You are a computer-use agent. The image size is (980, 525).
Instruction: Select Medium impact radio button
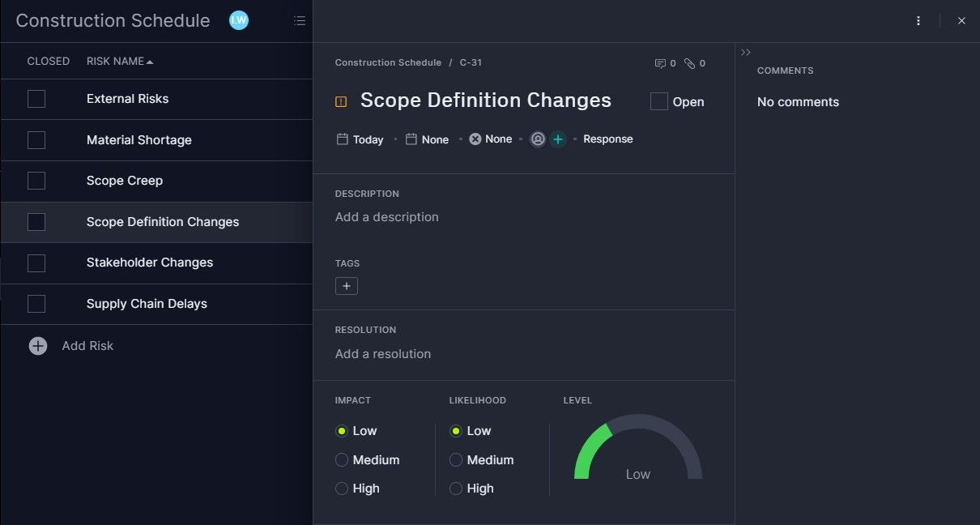click(342, 460)
